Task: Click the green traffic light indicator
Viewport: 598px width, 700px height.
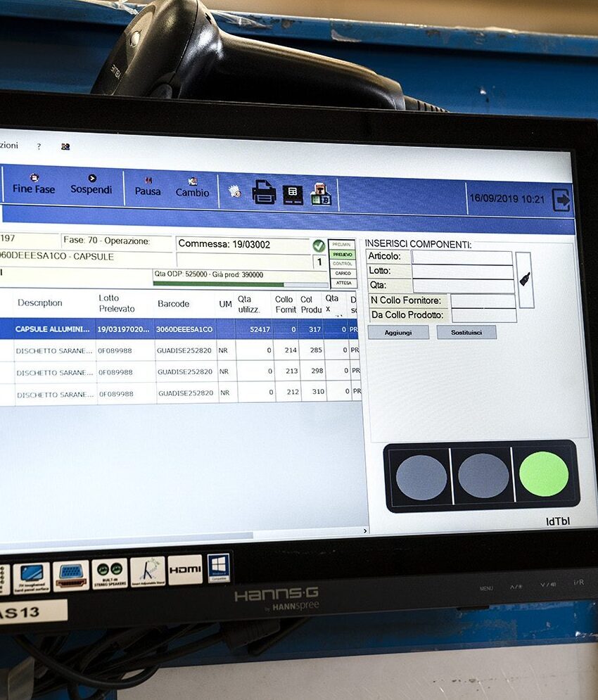Action: pyautogui.click(x=544, y=474)
